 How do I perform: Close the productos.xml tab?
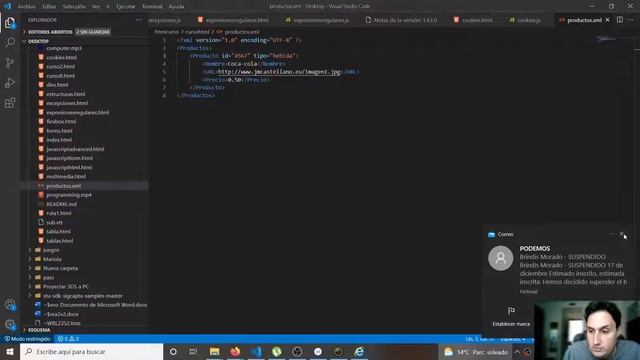click(608, 20)
